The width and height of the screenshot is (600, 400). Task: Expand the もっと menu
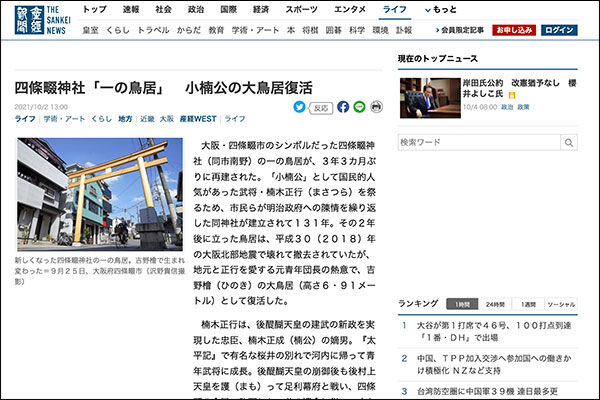(x=441, y=10)
